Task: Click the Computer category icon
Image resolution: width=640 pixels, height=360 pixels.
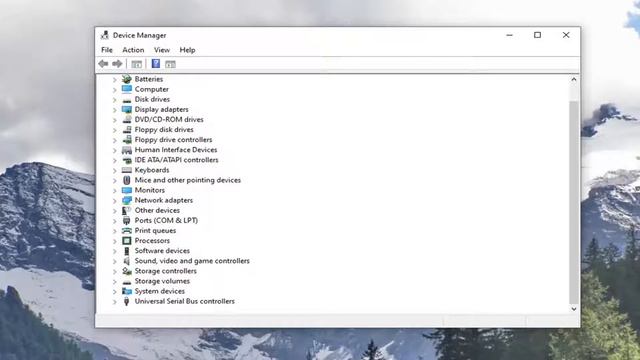Action: tap(127, 89)
